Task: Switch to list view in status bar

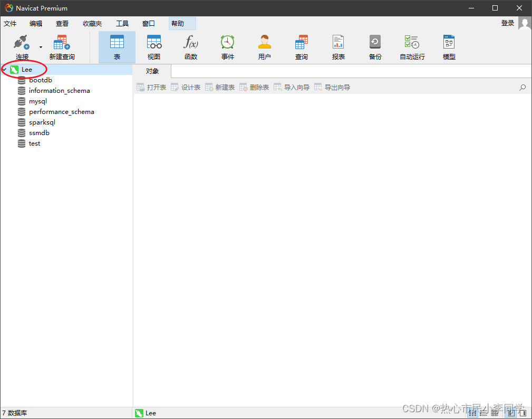Action: [x=484, y=413]
